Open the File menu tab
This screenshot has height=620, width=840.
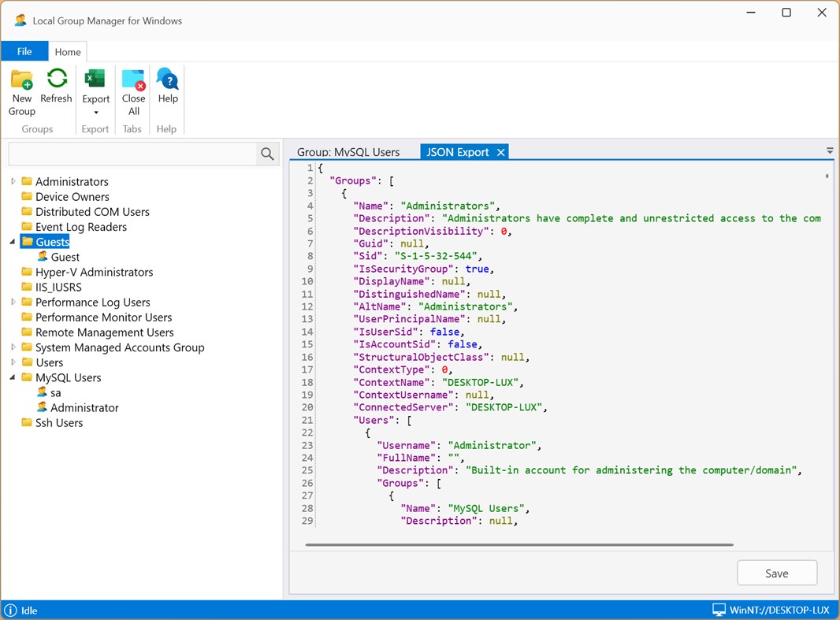click(x=24, y=51)
